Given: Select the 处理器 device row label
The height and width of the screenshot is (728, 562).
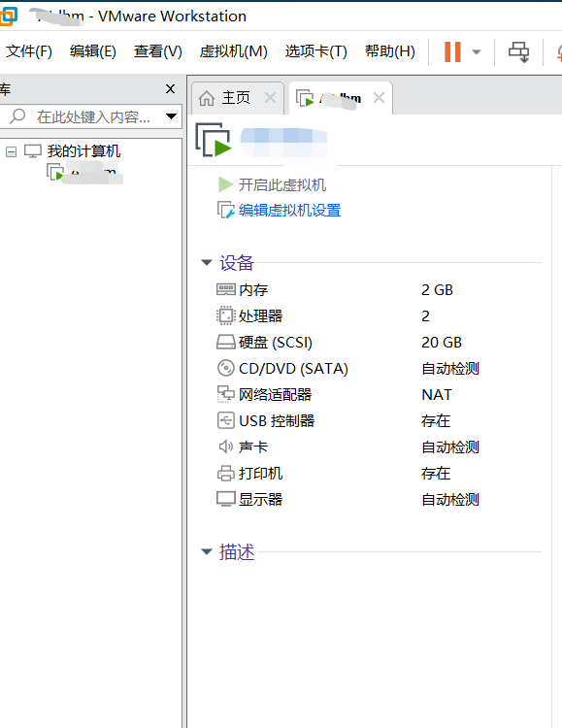Looking at the screenshot, I should tap(260, 315).
